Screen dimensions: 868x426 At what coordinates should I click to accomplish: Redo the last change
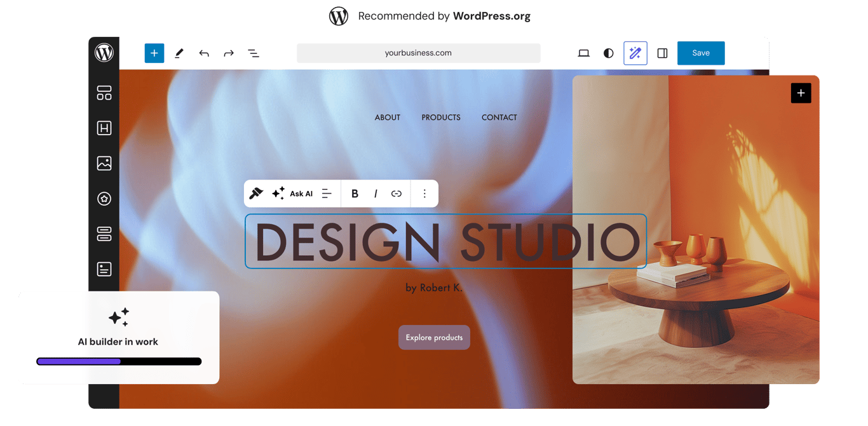(x=229, y=53)
